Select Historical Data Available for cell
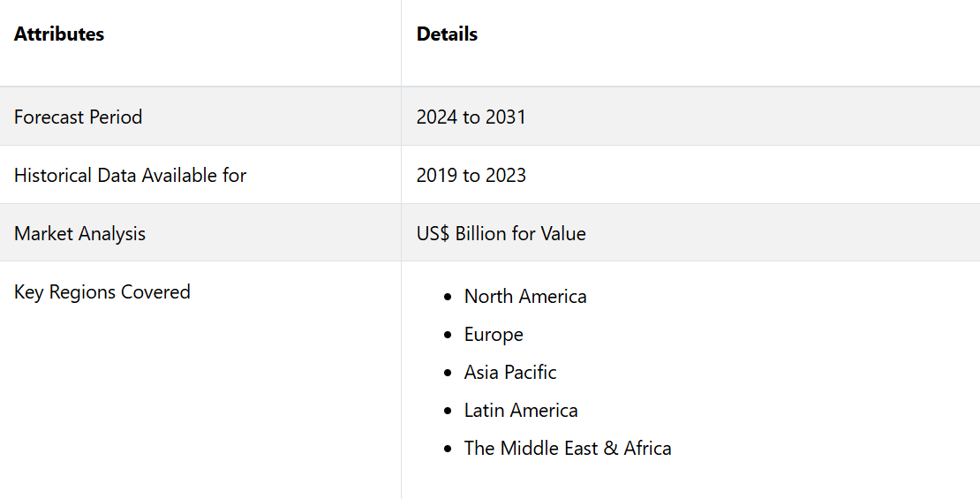 tap(200, 175)
